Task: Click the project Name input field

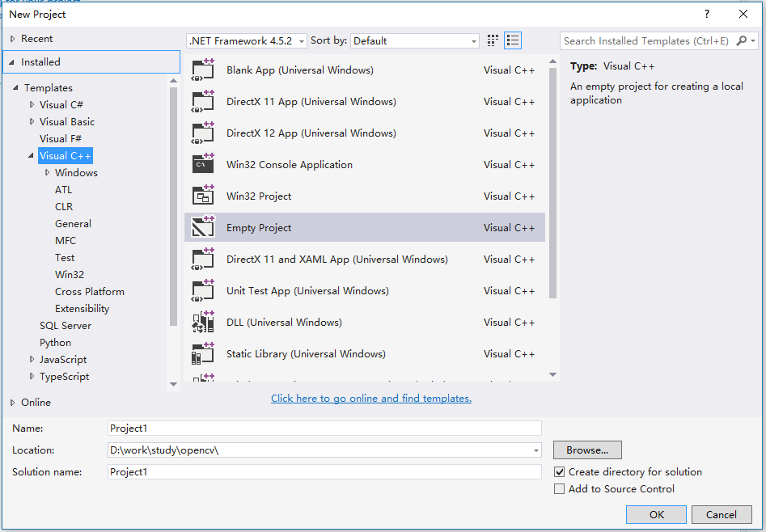Action: tap(324, 428)
